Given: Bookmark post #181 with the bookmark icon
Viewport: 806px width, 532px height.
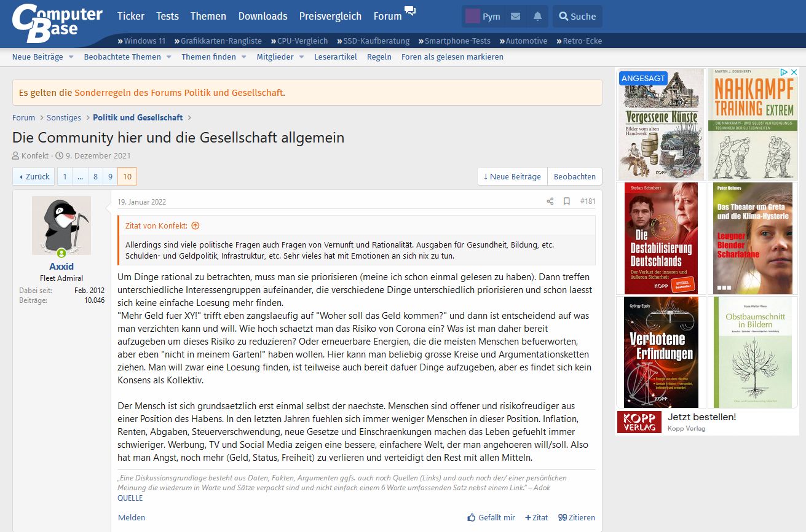Looking at the screenshot, I should (566, 201).
